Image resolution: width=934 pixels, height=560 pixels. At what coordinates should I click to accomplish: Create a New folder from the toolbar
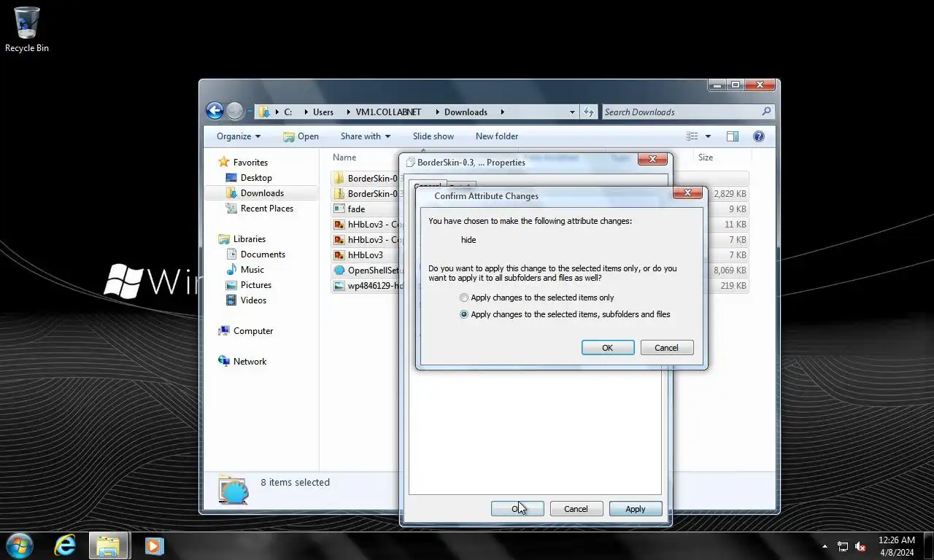[497, 136]
